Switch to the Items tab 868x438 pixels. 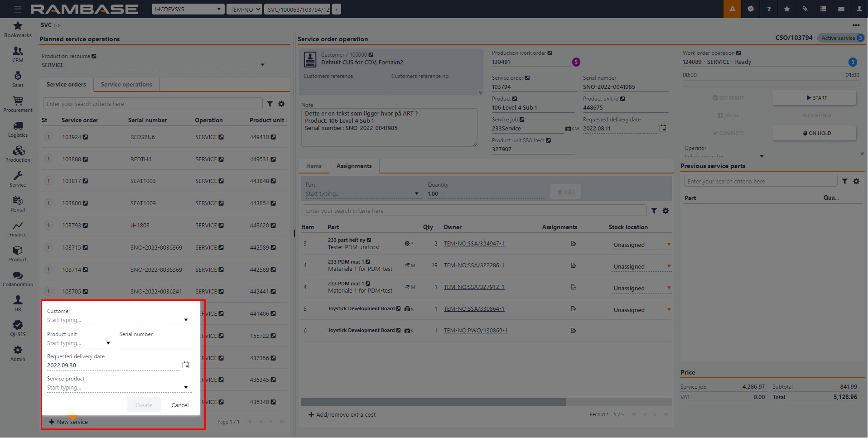(313, 166)
